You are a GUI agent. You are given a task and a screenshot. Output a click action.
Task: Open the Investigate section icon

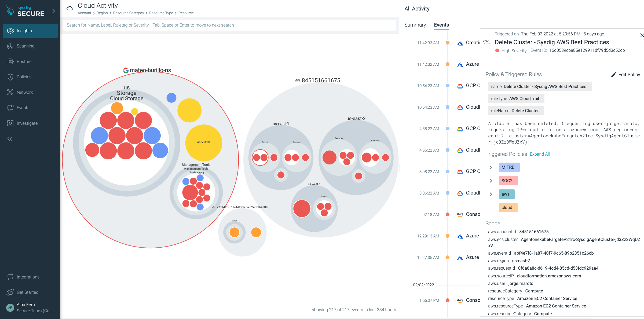[x=10, y=123]
